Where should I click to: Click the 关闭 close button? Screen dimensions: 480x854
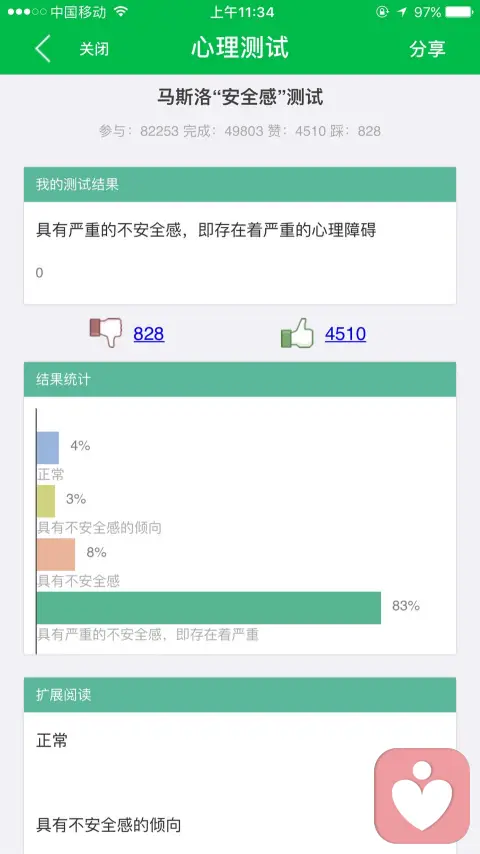point(94,49)
